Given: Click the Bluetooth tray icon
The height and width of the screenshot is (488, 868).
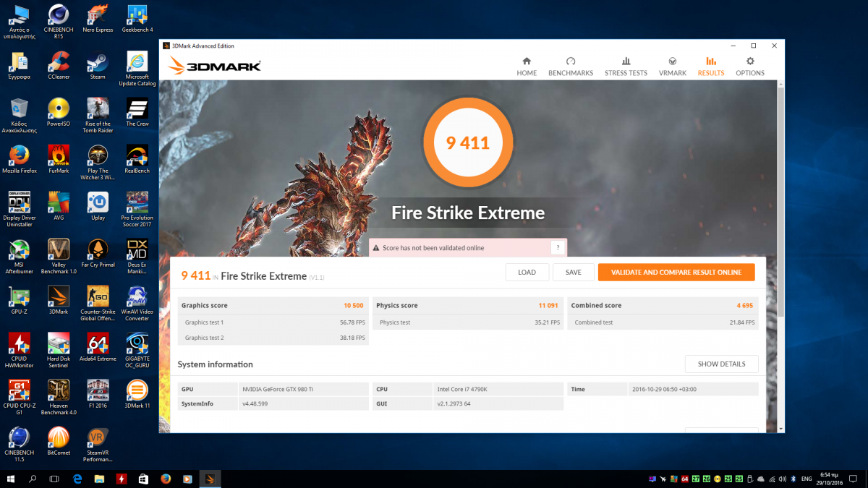Looking at the screenshot, I should [793, 479].
